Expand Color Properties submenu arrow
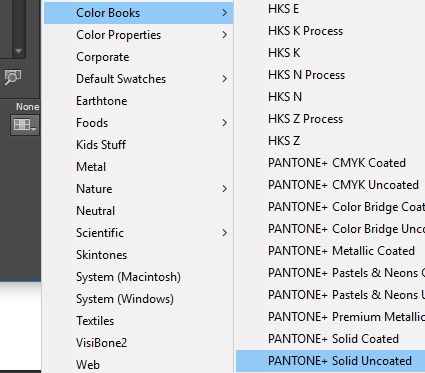This screenshot has width=425, height=373. (x=225, y=35)
